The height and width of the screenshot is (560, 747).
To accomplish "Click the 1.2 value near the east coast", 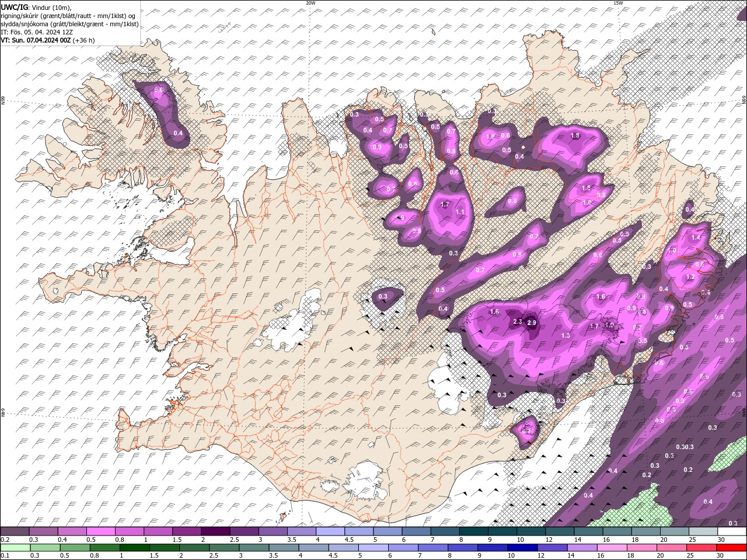I will (x=690, y=277).
